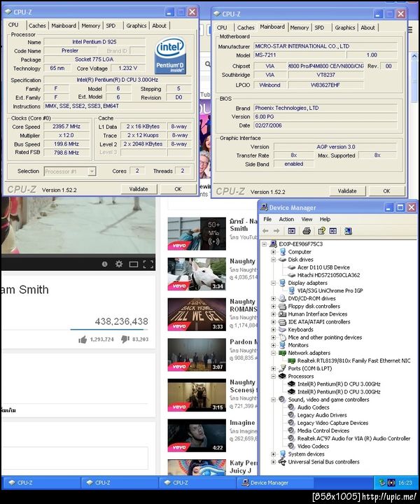This screenshot has width=420, height=504.
Task: Collapse the Disk drives node
Action: (x=273, y=260)
